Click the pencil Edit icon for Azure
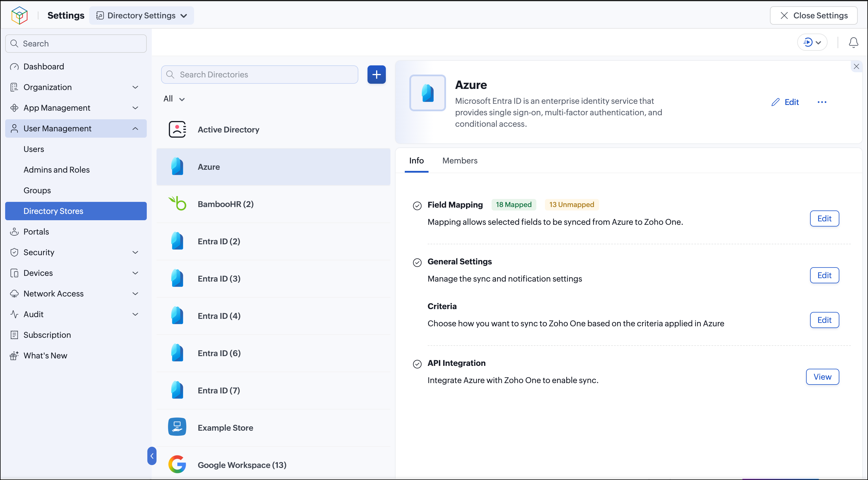Screen dimensions: 868x480 pos(775,102)
